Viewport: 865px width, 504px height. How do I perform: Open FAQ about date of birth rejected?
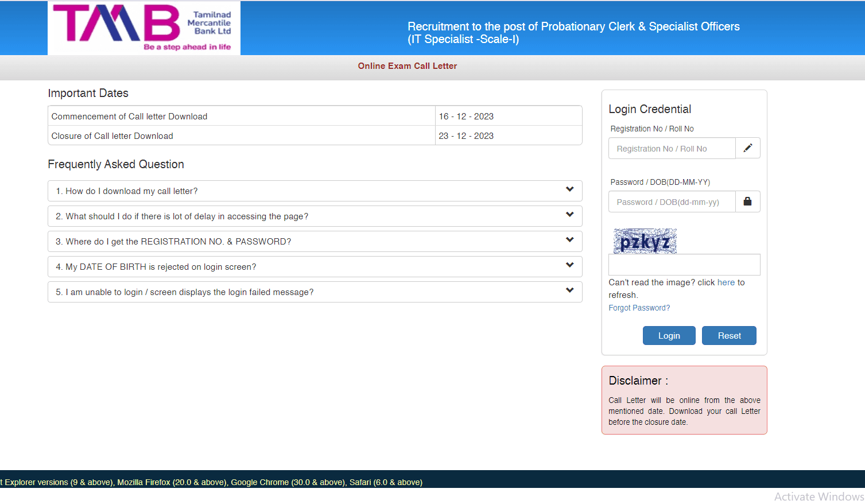coord(156,267)
